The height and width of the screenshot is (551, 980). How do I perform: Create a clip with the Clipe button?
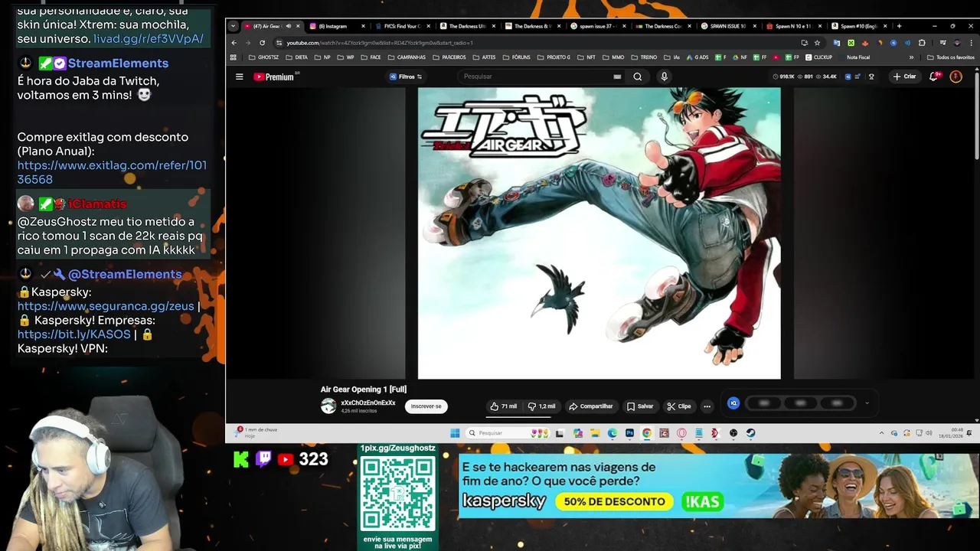pos(679,406)
